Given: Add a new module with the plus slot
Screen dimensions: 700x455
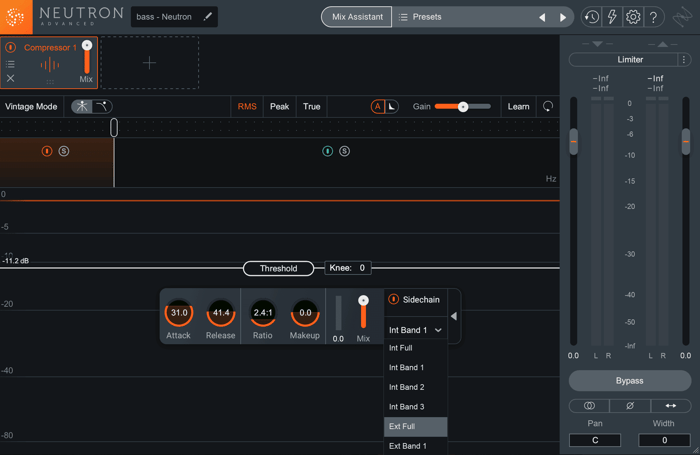Looking at the screenshot, I should pos(150,63).
